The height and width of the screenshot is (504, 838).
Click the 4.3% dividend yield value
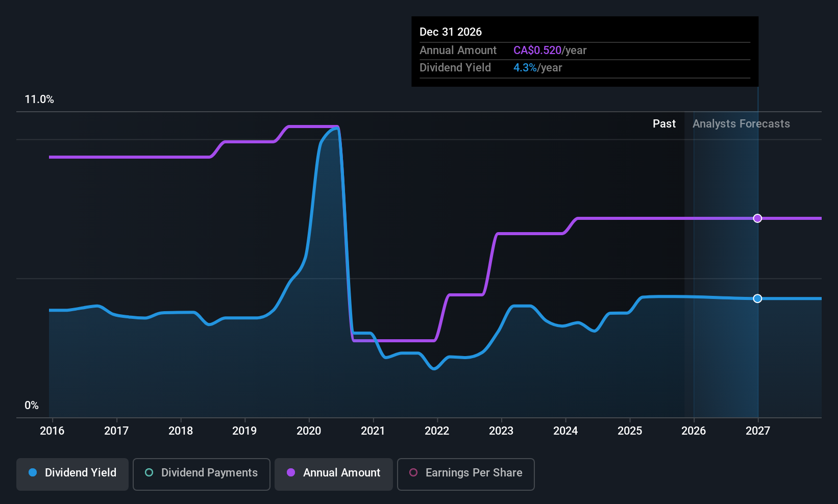pos(525,68)
